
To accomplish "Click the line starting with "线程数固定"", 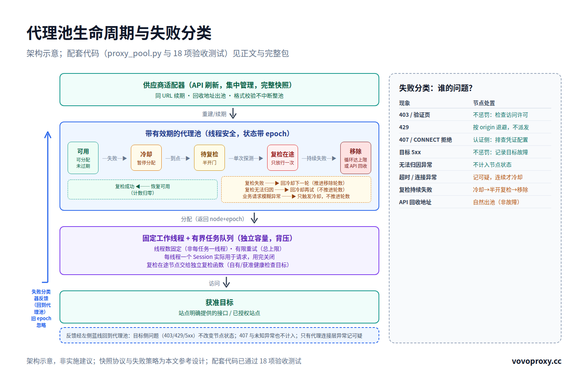I will tap(219, 249).
